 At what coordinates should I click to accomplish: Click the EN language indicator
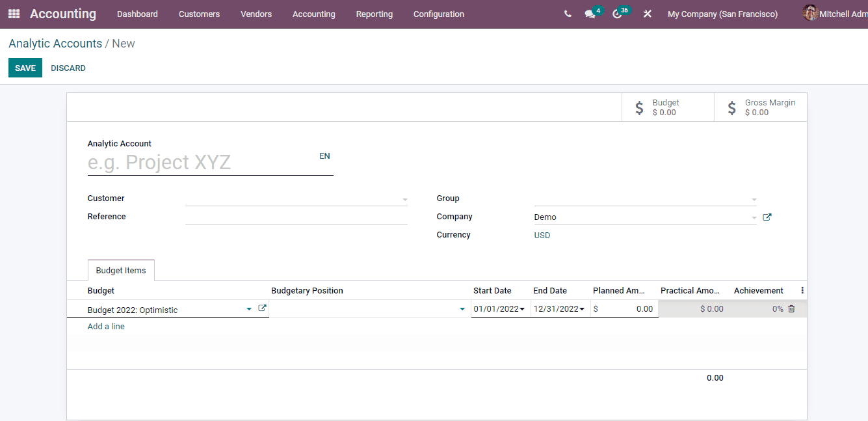coord(324,156)
